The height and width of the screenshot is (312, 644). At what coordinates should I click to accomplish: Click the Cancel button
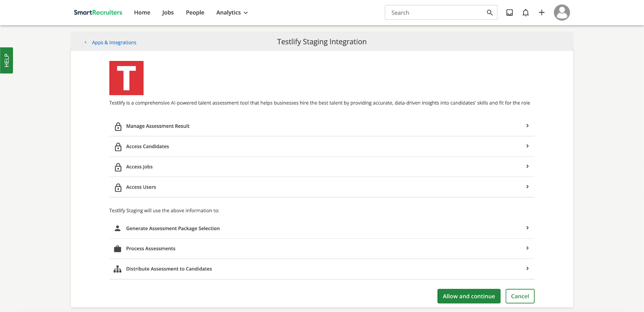coord(520,296)
